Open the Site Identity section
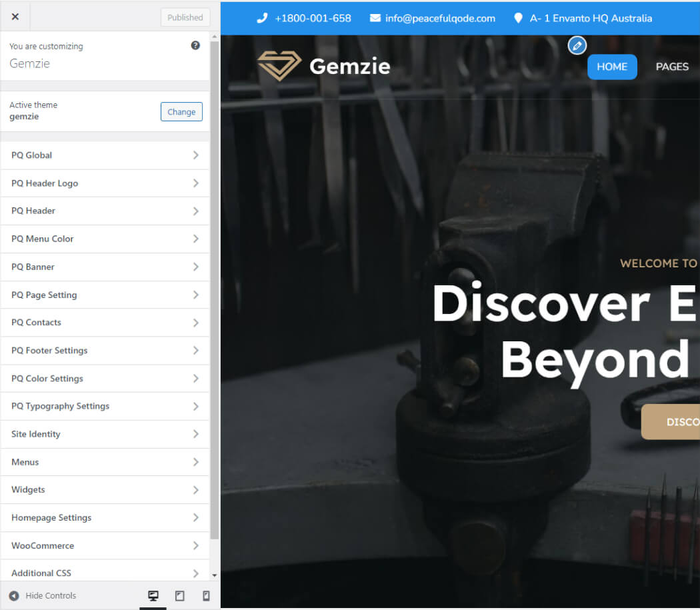This screenshot has width=700, height=610. [x=105, y=434]
